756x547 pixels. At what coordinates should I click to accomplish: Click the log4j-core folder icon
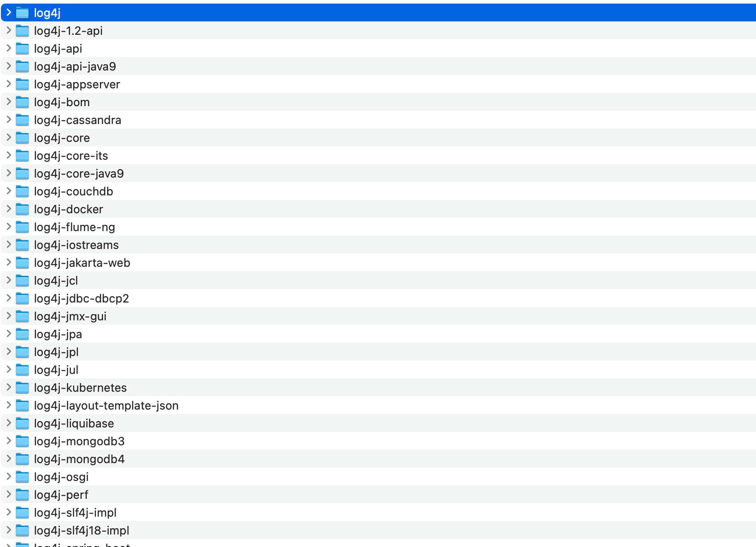click(22, 138)
